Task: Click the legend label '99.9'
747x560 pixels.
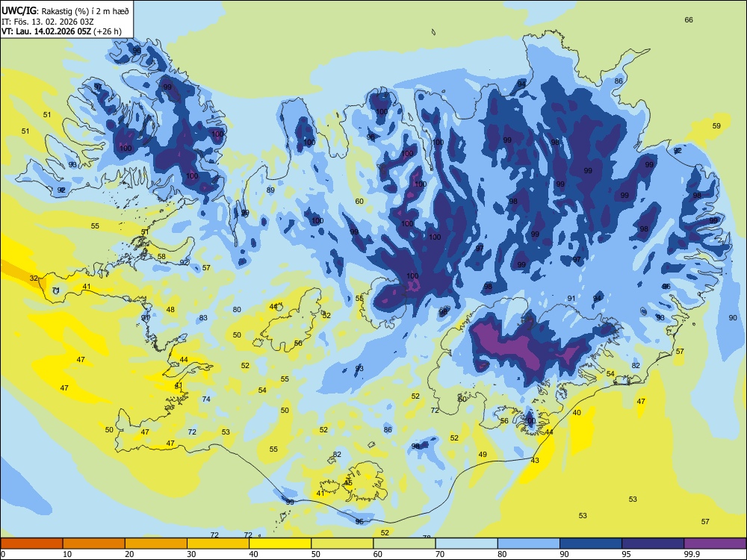Action: tap(691, 554)
